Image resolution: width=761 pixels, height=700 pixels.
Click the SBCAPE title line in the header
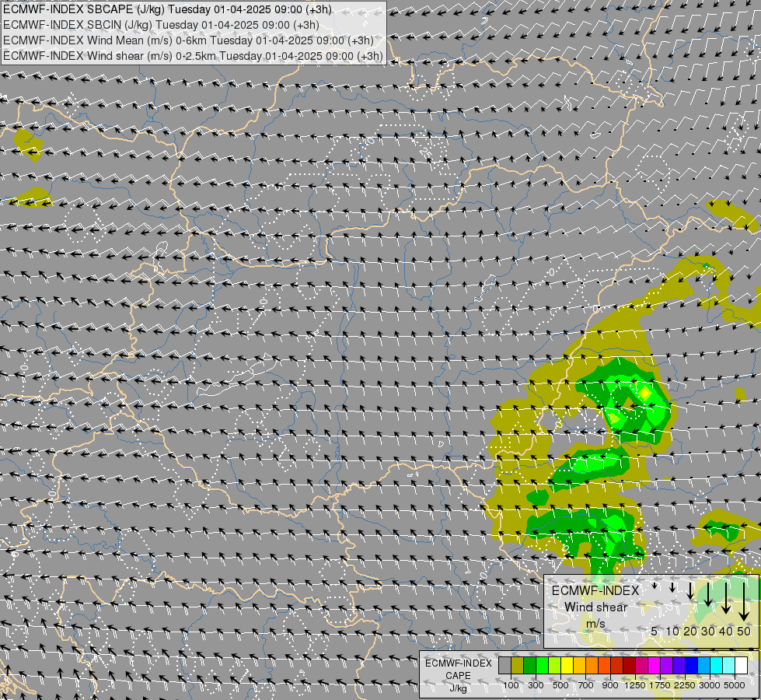(167, 9)
